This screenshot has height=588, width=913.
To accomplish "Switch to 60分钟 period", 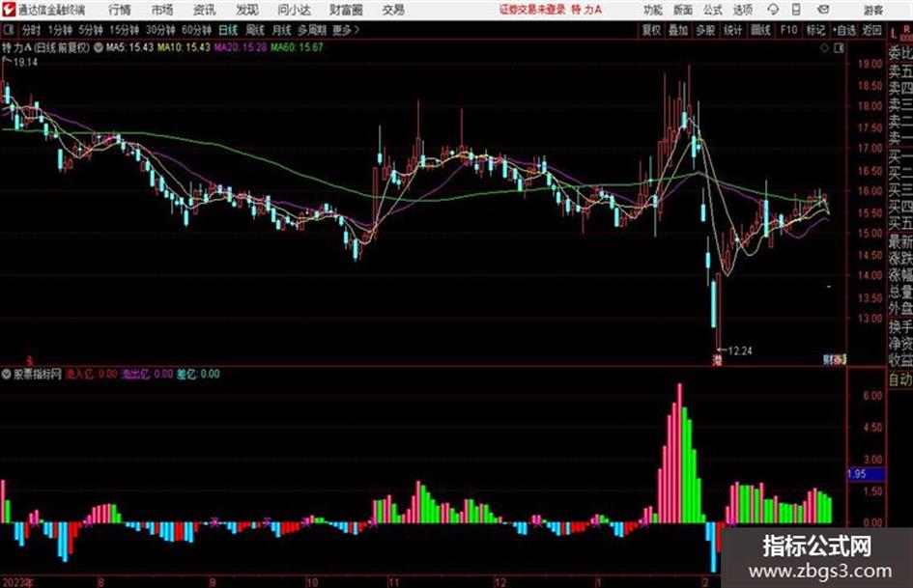I will pyautogui.click(x=197, y=30).
